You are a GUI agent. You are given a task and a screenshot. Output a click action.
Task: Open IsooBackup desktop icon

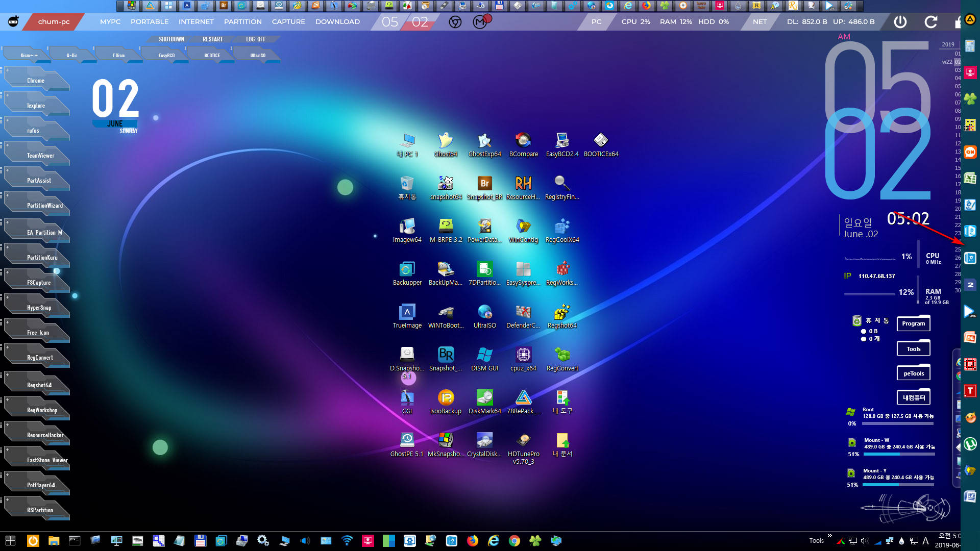tap(446, 402)
